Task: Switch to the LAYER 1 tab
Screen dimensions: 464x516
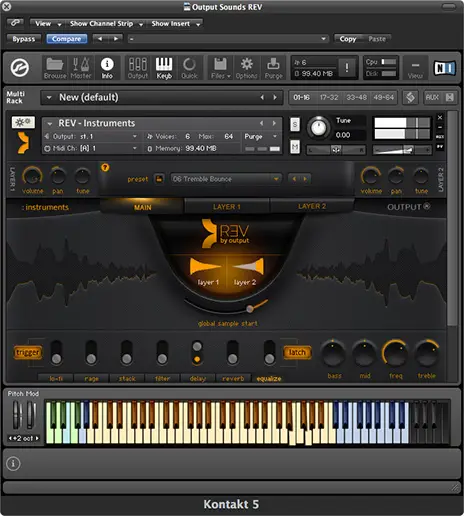Action: click(227, 207)
